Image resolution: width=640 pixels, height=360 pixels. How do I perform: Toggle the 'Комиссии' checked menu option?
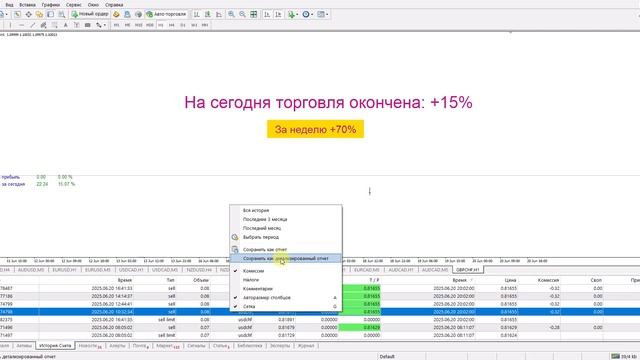tap(286, 271)
